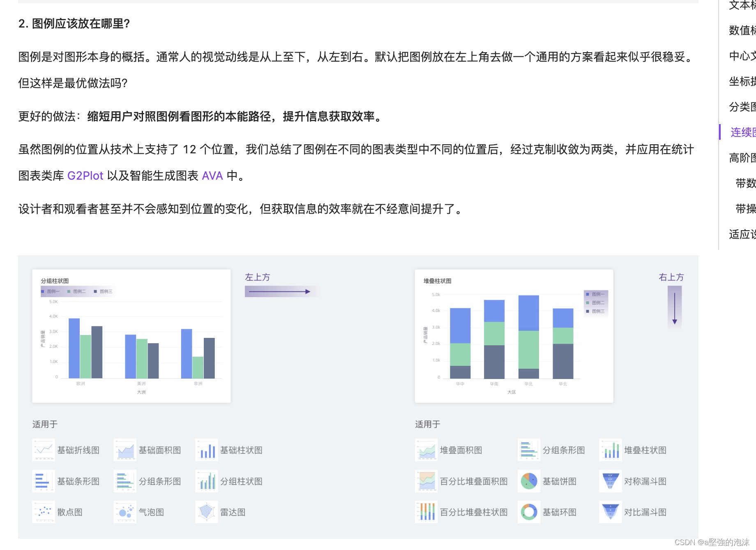756x550 pixels.
Task: Click the 基础条形图 chart icon
Action: point(43,481)
